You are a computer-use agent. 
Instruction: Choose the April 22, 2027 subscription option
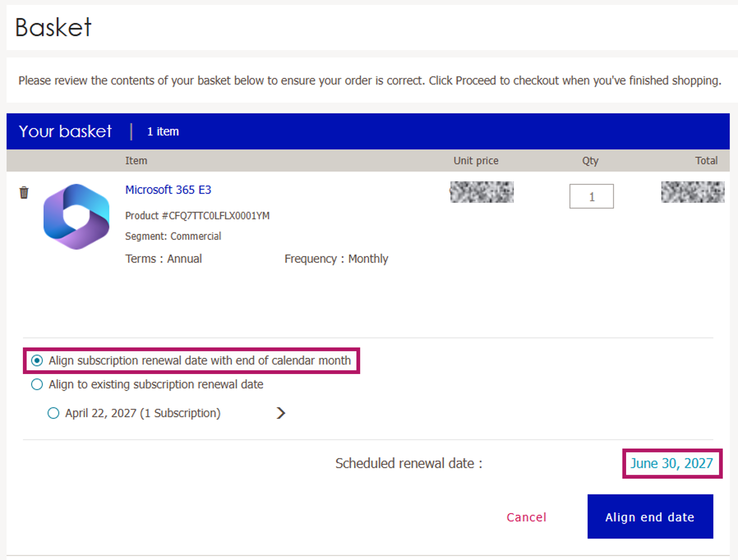coord(53,413)
